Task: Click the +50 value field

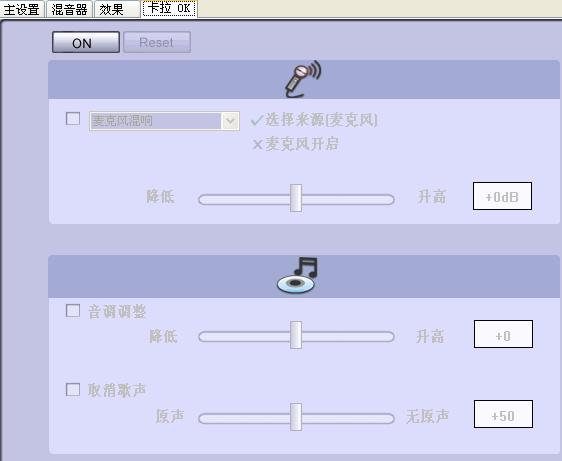Action: click(x=503, y=414)
